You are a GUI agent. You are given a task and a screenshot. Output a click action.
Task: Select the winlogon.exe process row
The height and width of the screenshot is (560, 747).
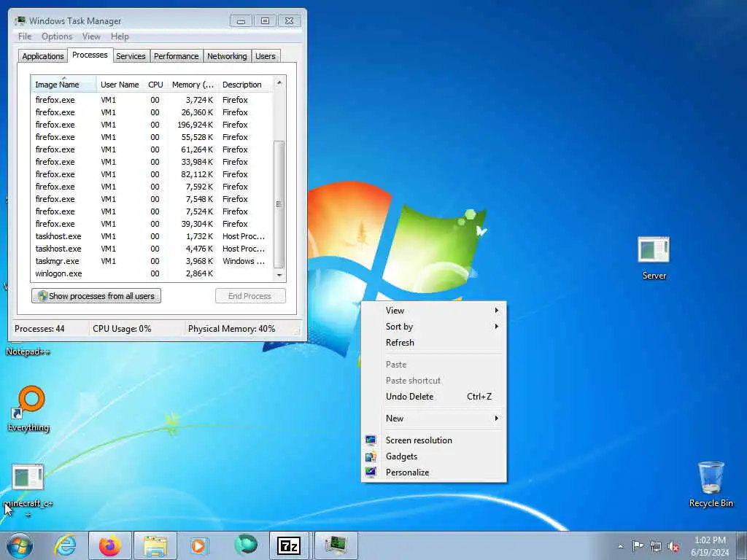[x=152, y=273]
